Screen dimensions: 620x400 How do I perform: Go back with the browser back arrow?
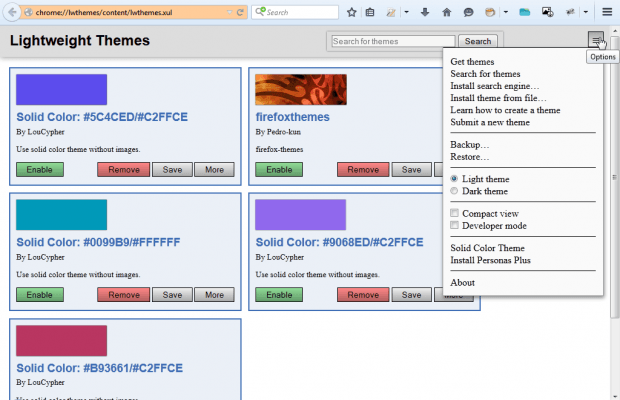[x=12, y=12]
